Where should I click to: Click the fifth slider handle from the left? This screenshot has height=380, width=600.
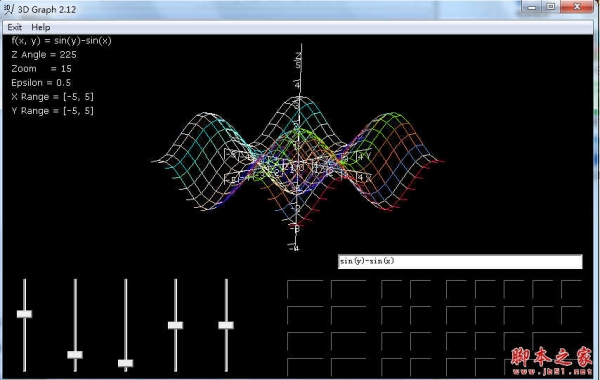click(226, 325)
